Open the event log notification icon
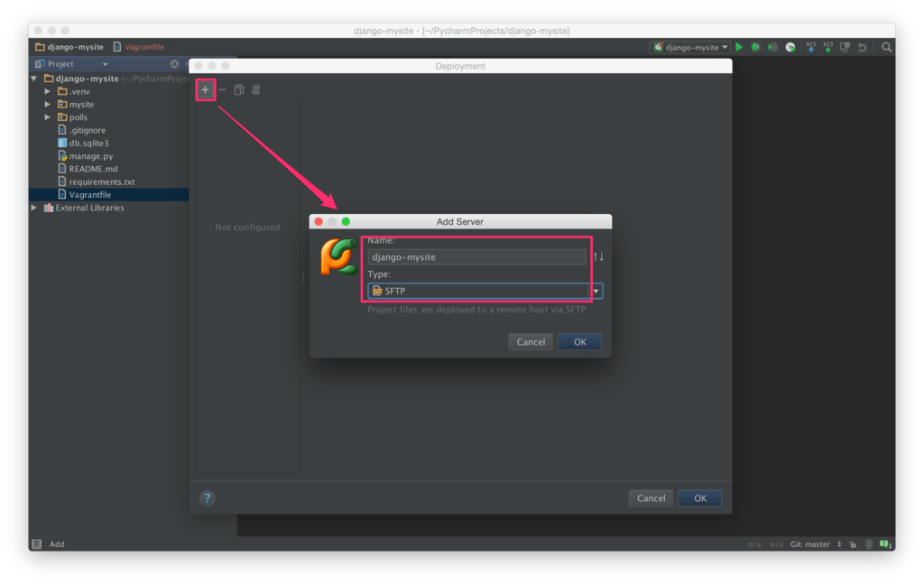The height and width of the screenshot is (585, 924). pos(885,544)
